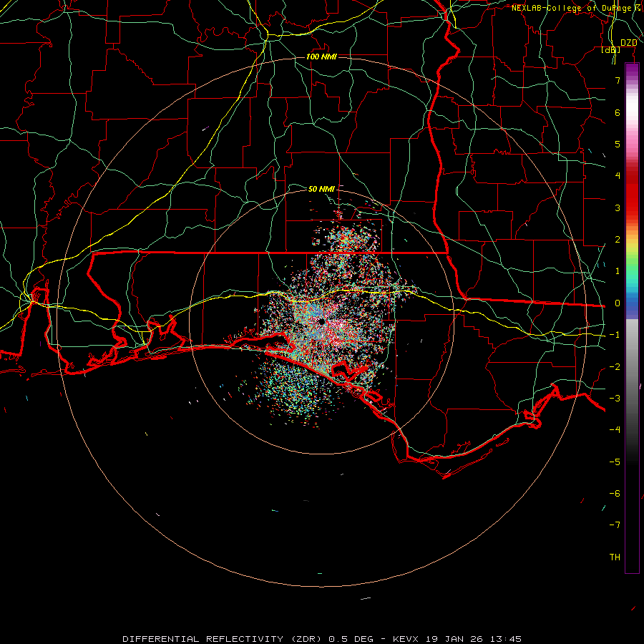This screenshot has height=644, width=644.
Task: Click the NEXLAB-College of DuPage watermark text
Action: [x=577, y=8]
